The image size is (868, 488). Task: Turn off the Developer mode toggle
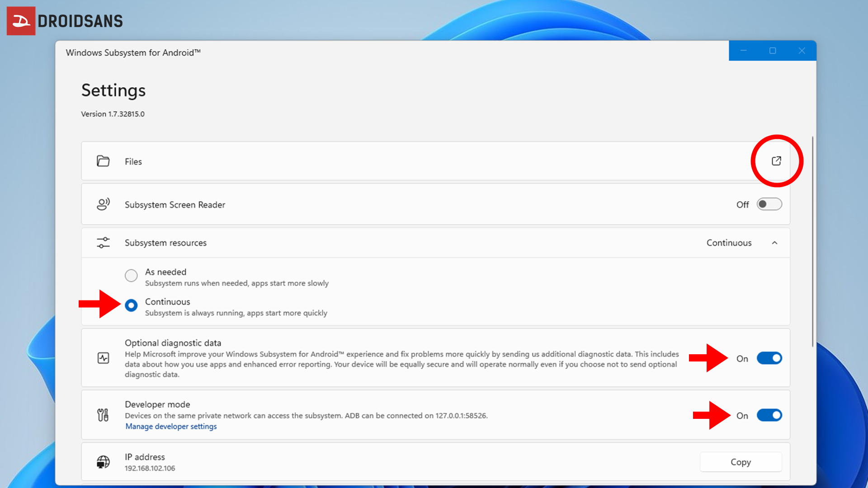(769, 415)
